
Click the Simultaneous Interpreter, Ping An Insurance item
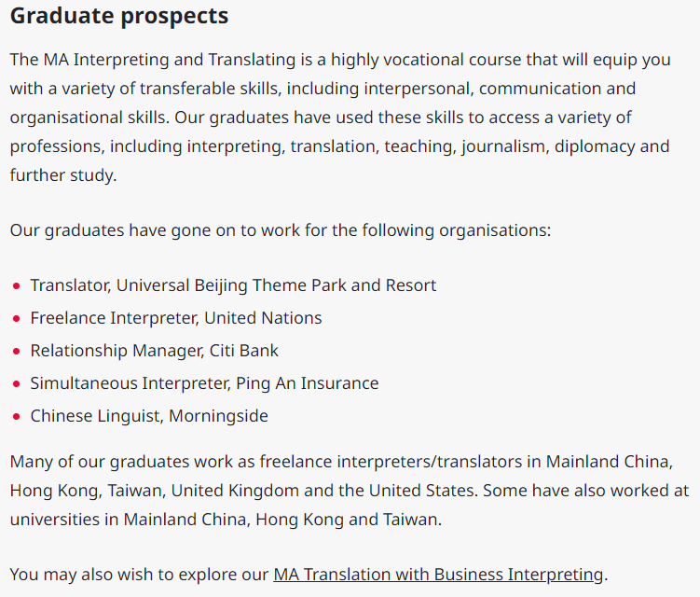click(204, 383)
